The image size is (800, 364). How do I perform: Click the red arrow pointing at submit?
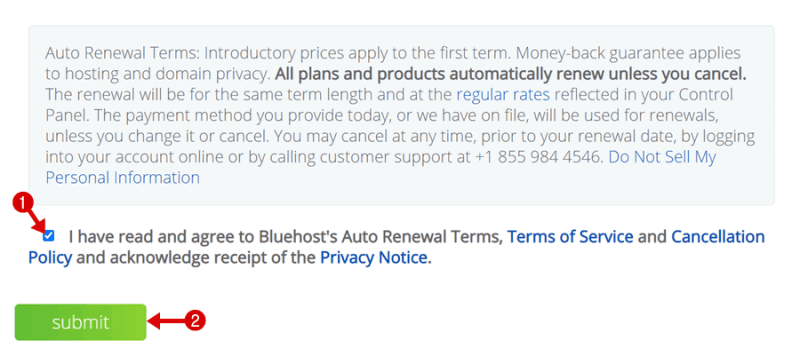[168, 322]
